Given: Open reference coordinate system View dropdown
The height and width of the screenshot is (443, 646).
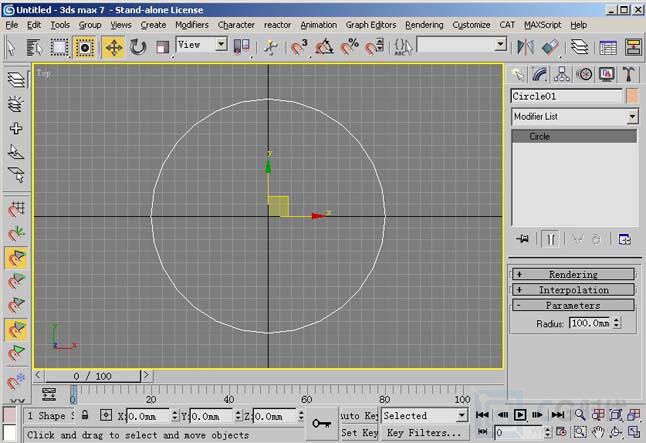Looking at the screenshot, I should click(x=201, y=45).
